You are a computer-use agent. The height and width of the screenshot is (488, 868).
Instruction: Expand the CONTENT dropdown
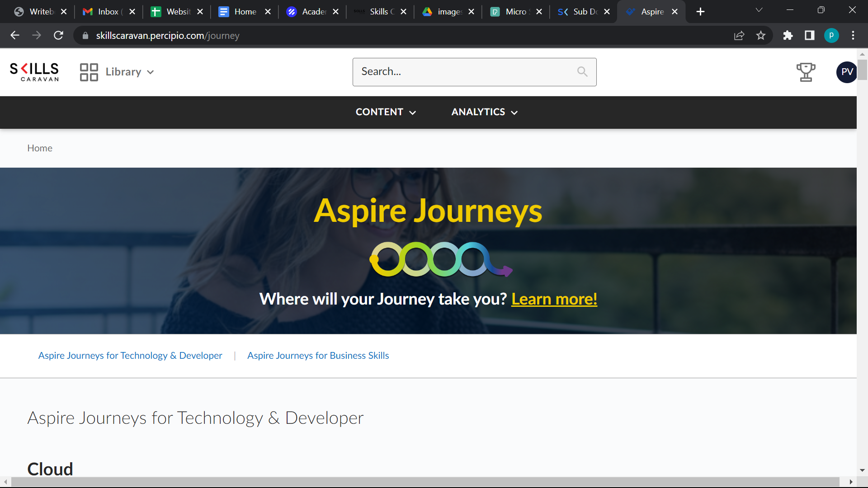(x=386, y=112)
